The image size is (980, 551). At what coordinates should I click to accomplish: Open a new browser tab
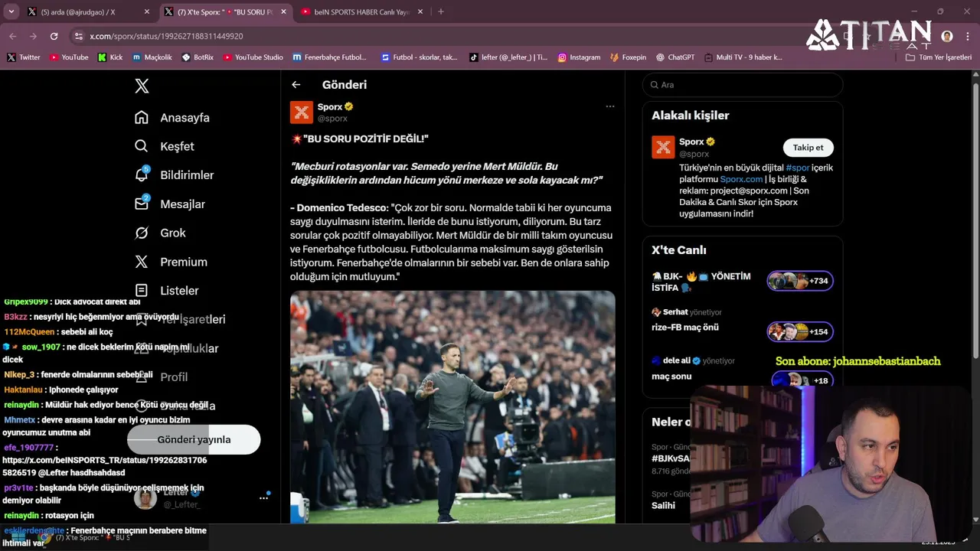(x=440, y=11)
